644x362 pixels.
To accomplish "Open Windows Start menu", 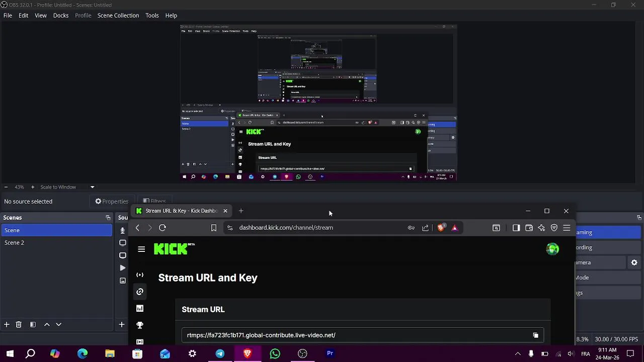I will 10,353.
